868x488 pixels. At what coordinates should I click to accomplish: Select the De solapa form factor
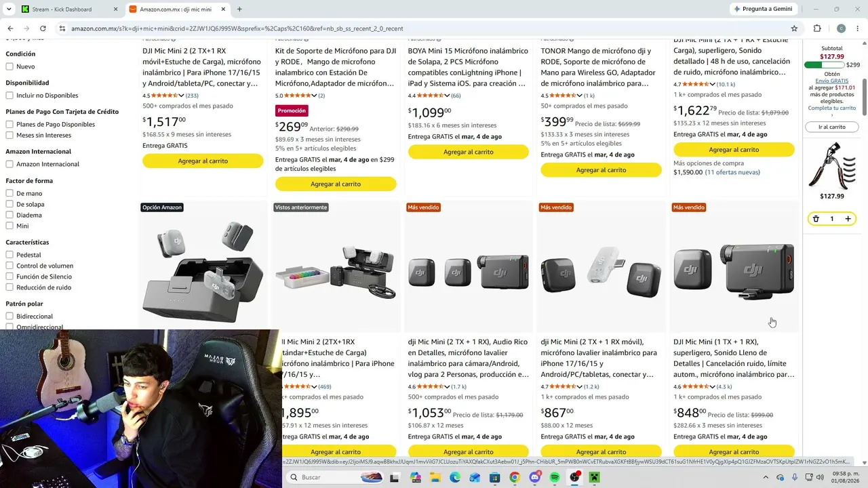9,205
